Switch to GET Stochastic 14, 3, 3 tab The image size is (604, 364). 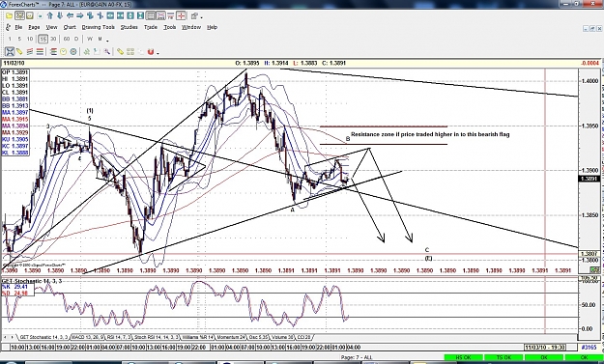click(43, 338)
